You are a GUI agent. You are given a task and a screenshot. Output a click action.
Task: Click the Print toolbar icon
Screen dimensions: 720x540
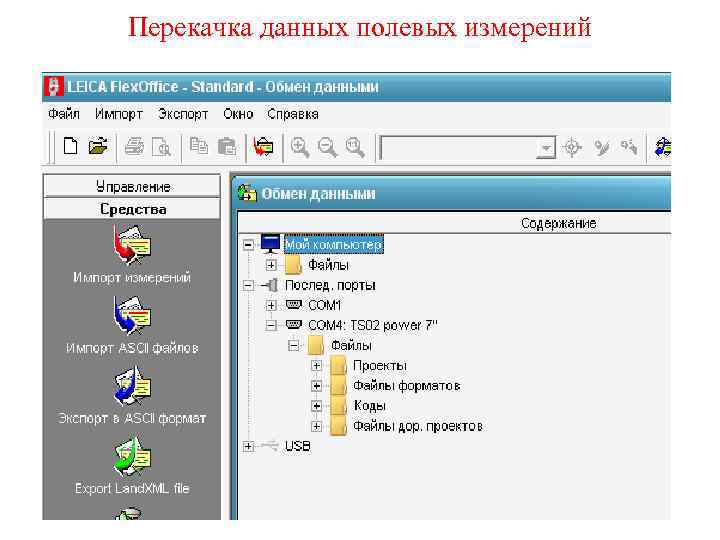(x=134, y=147)
